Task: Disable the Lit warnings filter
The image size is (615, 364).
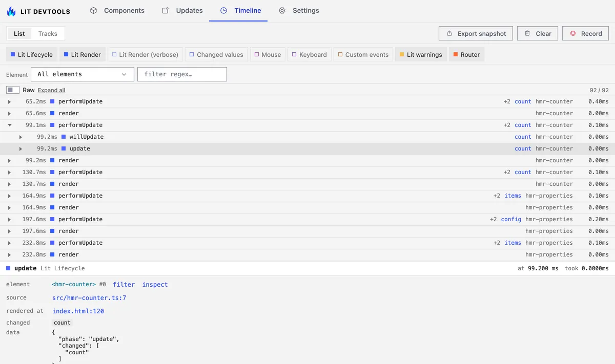Action: pos(421,55)
